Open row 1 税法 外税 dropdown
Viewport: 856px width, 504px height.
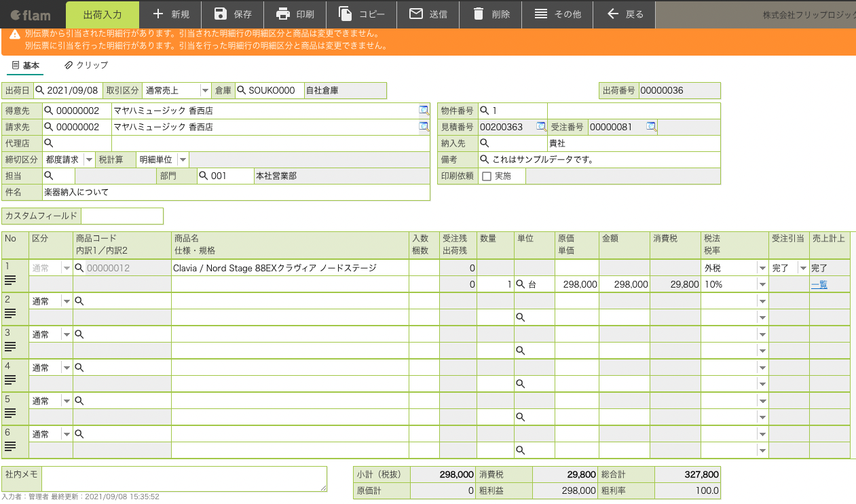coord(762,269)
